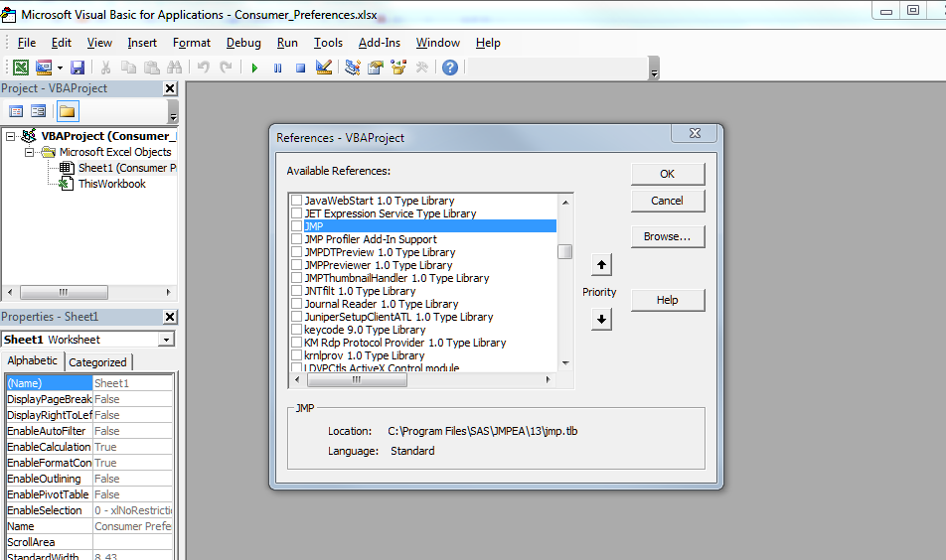This screenshot has width=946, height=560.
Task: Click the Find binoculars icon
Action: tap(174, 68)
